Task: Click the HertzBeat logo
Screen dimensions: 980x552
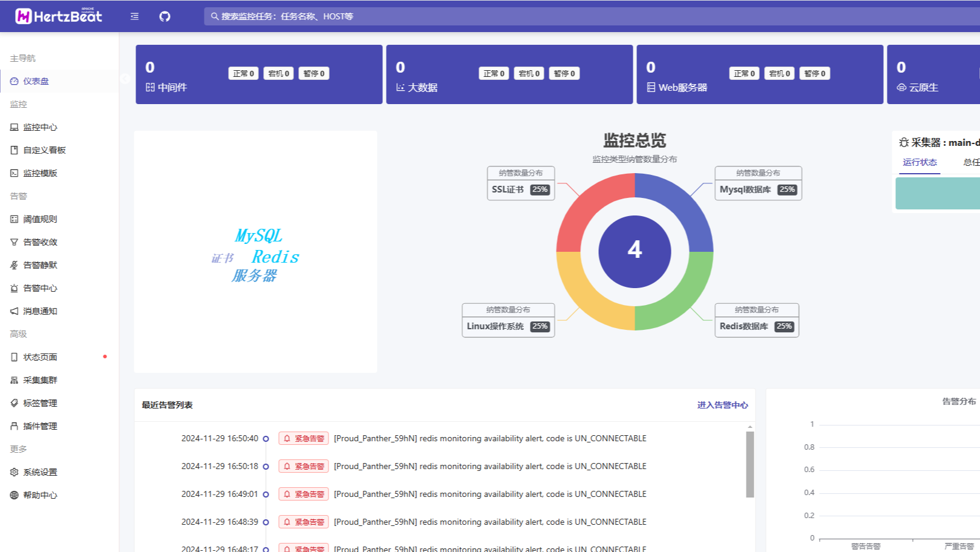Action: 59,16
